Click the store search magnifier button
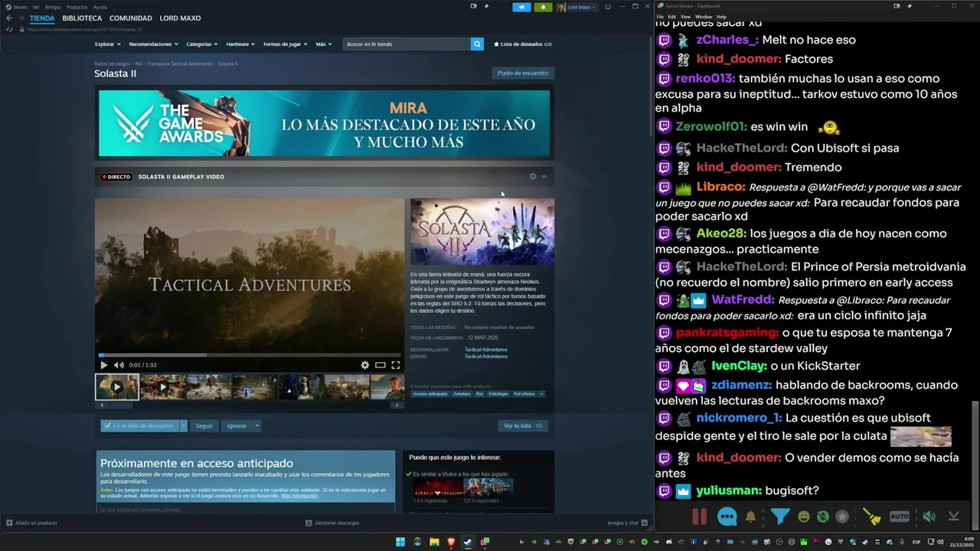Image resolution: width=980 pixels, height=551 pixels. point(477,44)
